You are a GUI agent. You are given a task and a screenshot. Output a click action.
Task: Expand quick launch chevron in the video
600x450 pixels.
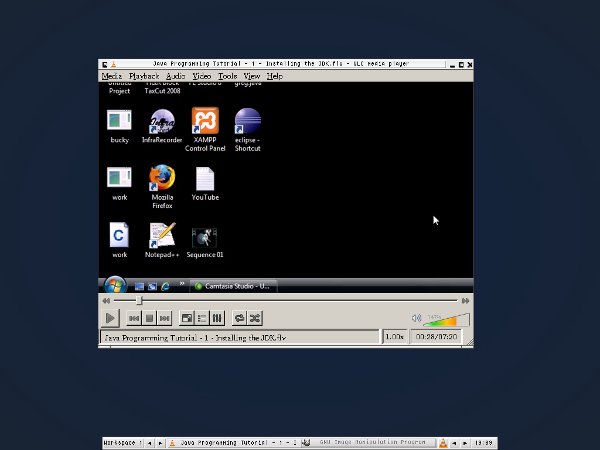182,284
